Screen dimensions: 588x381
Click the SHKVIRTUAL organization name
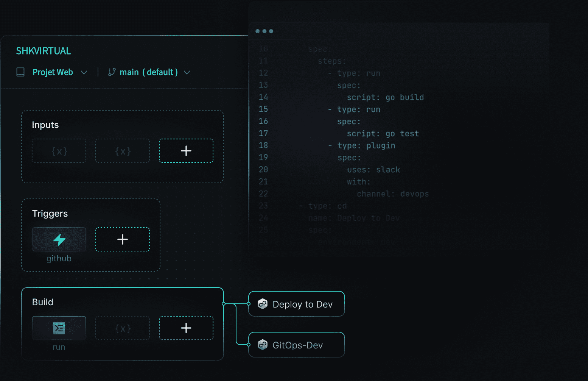tap(43, 51)
